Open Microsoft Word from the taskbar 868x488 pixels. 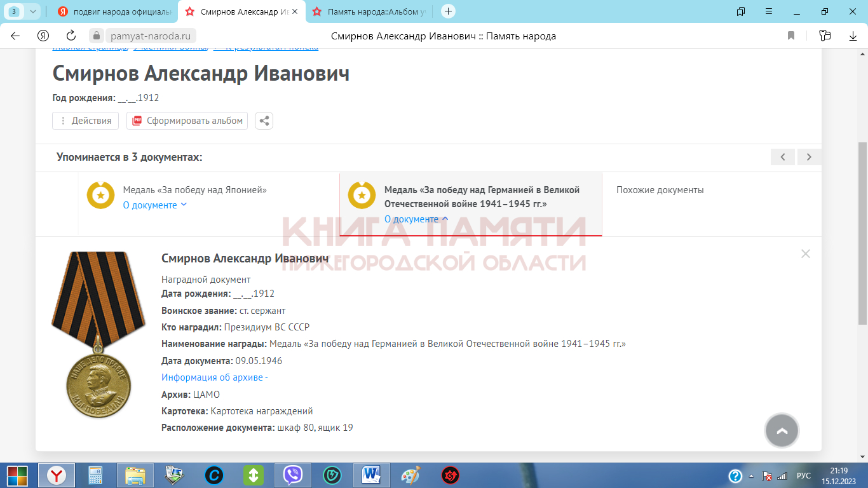click(371, 475)
